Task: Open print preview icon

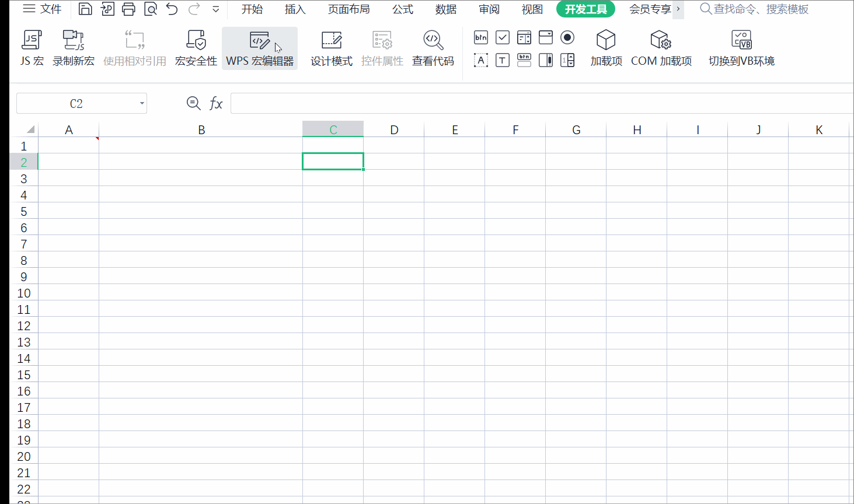Action: pos(151,9)
